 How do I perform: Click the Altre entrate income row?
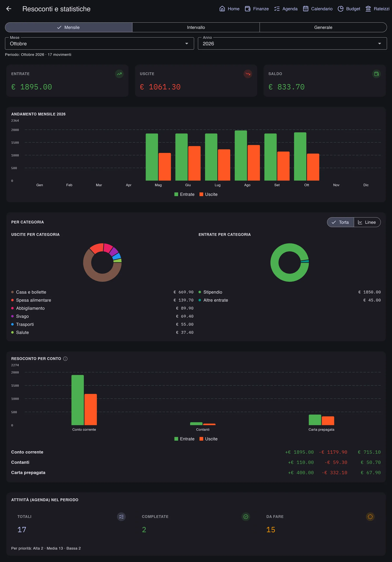(x=289, y=300)
